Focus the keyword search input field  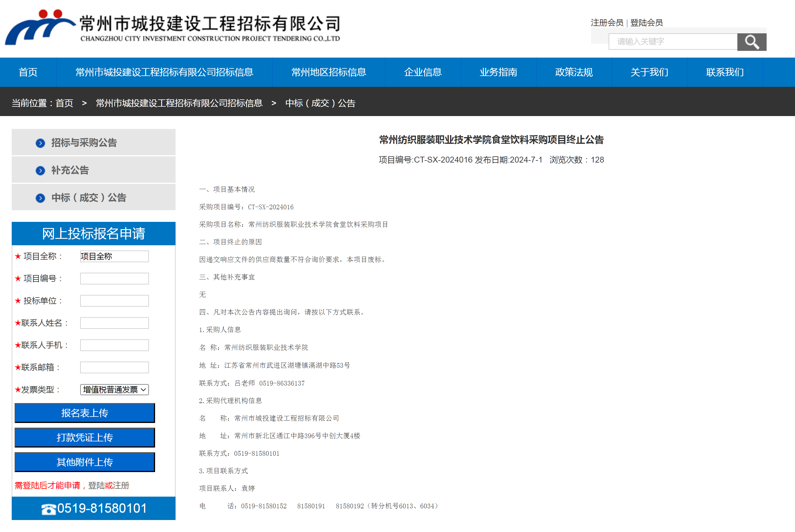click(672, 42)
